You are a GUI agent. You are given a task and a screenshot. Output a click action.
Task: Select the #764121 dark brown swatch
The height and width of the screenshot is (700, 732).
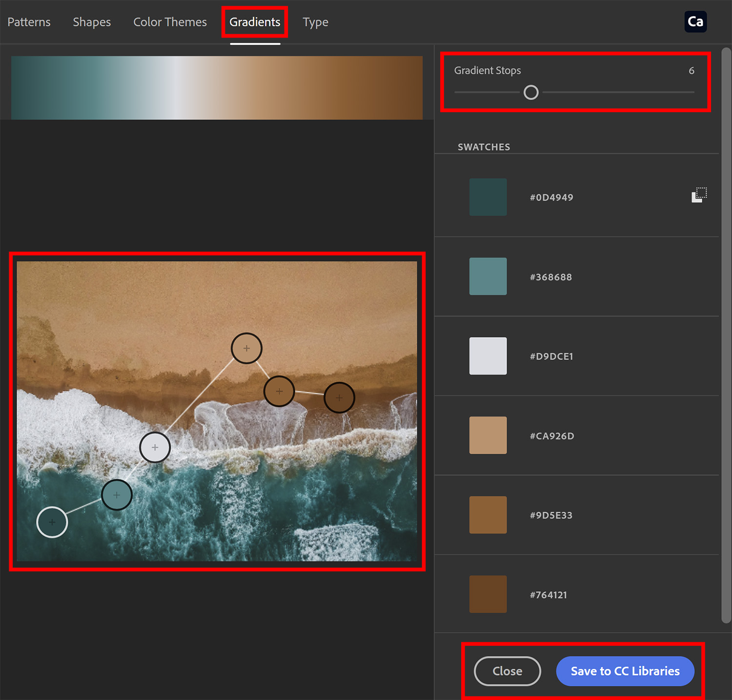tap(488, 594)
